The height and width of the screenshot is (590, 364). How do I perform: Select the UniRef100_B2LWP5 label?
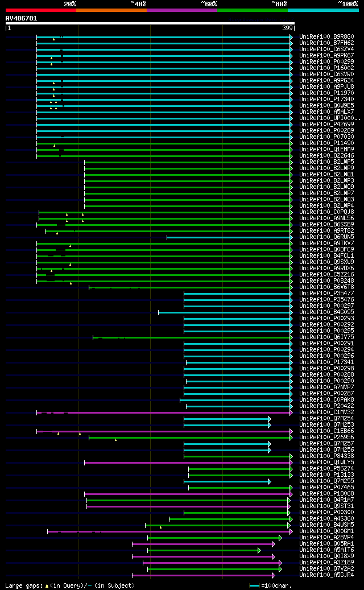point(326,162)
